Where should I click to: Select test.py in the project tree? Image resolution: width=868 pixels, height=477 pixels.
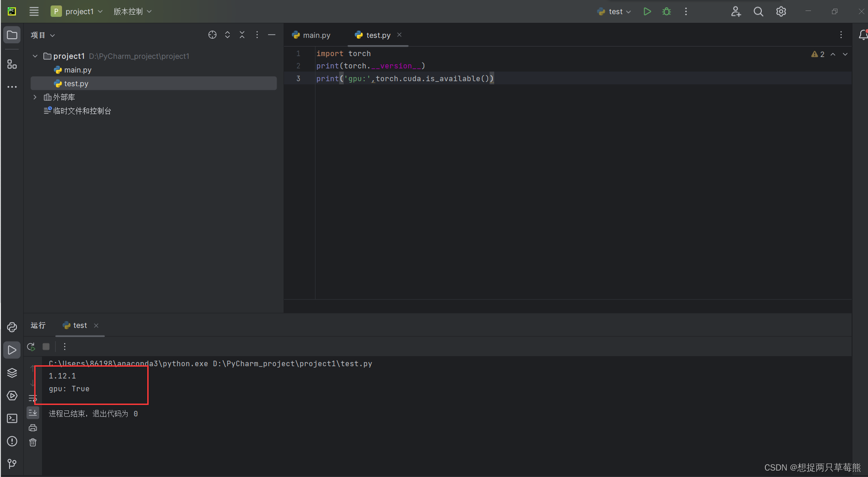[76, 83]
